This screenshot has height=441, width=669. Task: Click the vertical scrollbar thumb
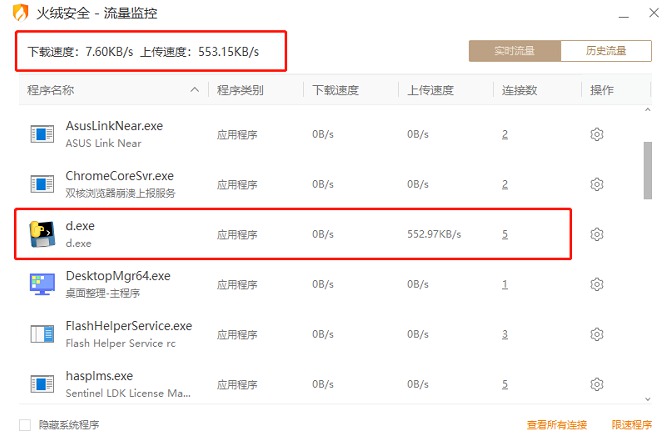pos(648,171)
